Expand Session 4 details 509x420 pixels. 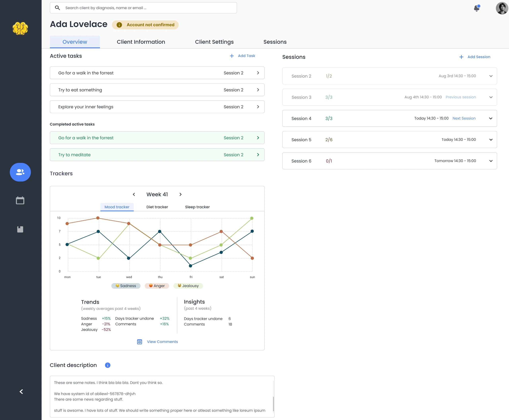[491, 118]
